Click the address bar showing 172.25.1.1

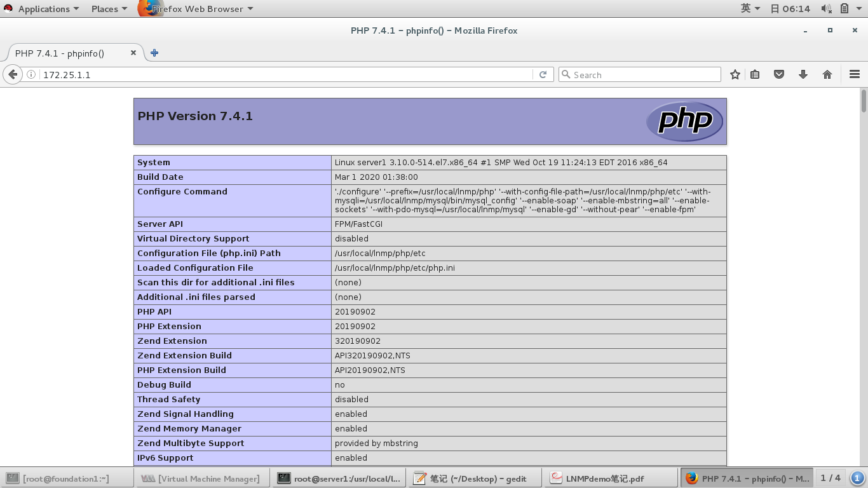coord(286,74)
